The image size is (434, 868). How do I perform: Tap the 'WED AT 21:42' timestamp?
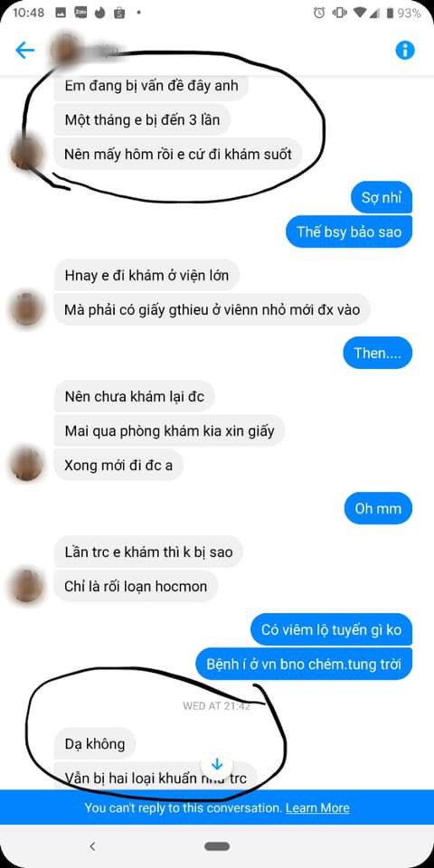pos(216,706)
